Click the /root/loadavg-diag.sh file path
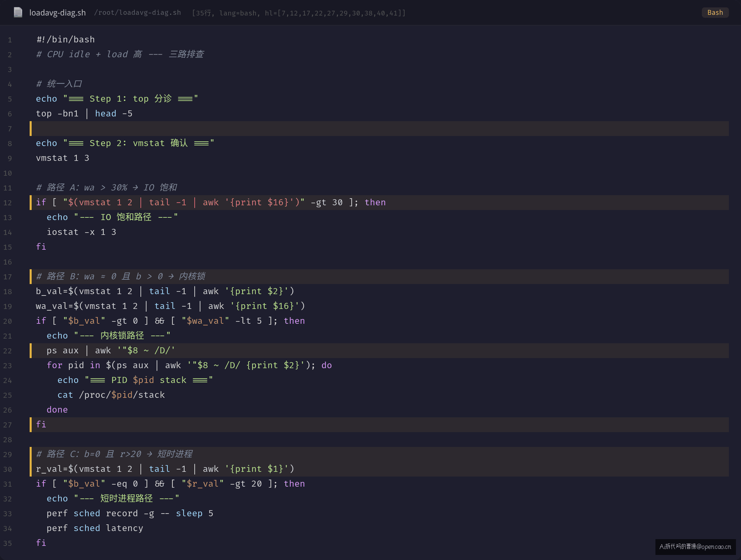The width and height of the screenshot is (741, 560). 137,13
